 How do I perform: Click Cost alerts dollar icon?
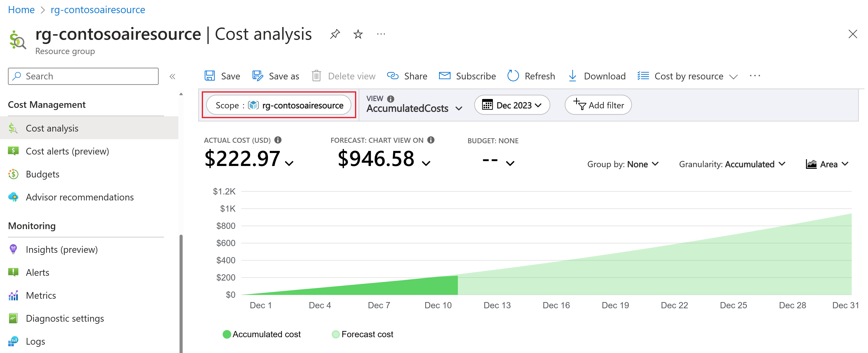(x=13, y=151)
